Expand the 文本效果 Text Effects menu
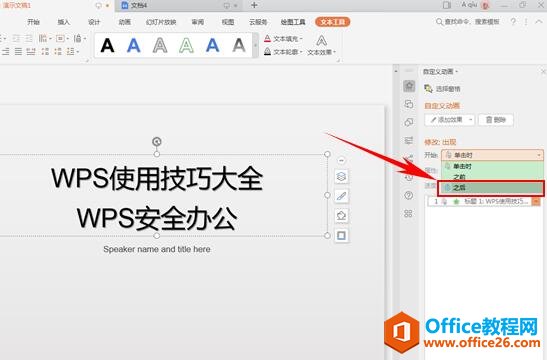547x360 pixels. click(x=321, y=45)
